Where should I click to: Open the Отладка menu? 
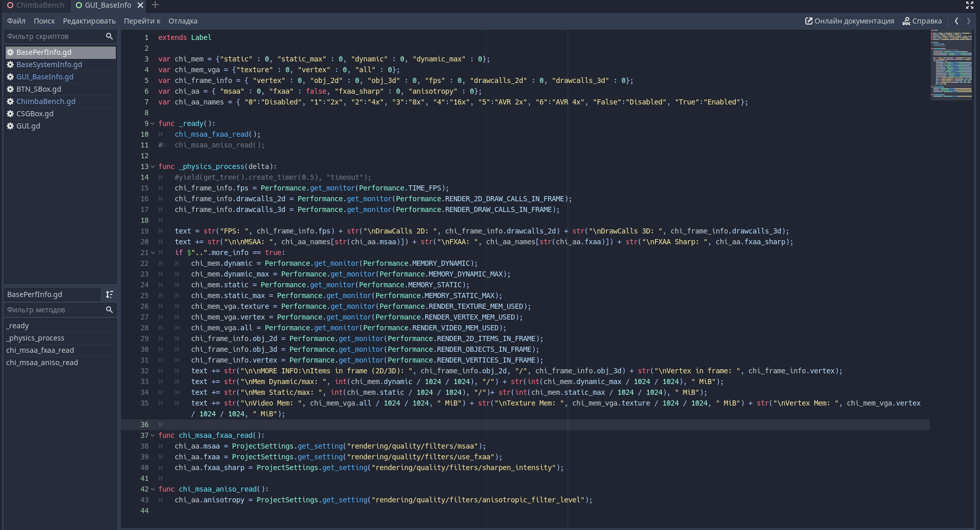(183, 21)
